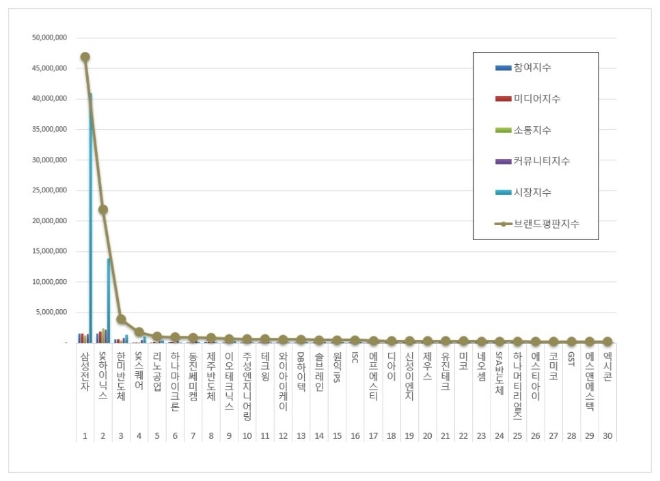Viewport: 660px width, 481px height.
Task: Click the 참여지수 blue legend swatch
Action: pyautogui.click(x=503, y=68)
